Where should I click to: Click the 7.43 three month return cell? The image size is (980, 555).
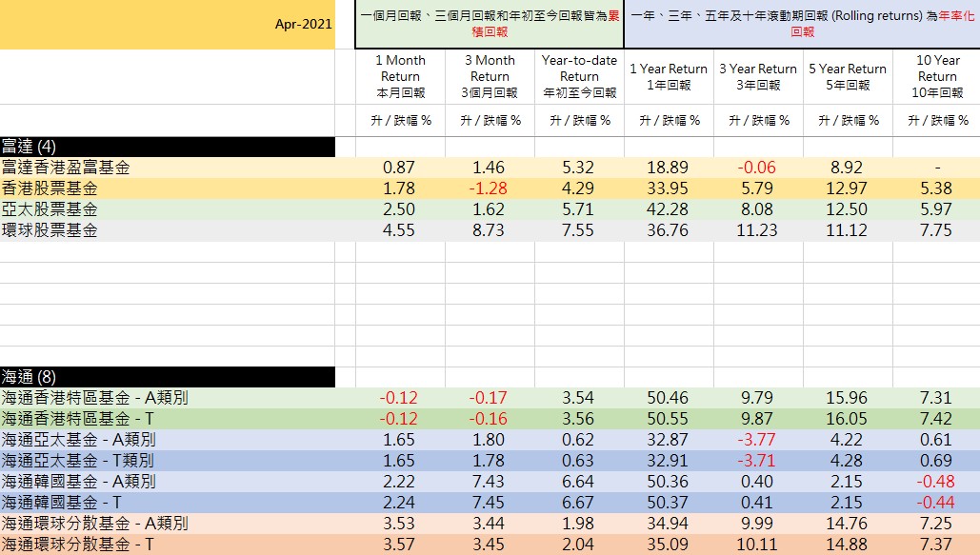pyautogui.click(x=489, y=482)
